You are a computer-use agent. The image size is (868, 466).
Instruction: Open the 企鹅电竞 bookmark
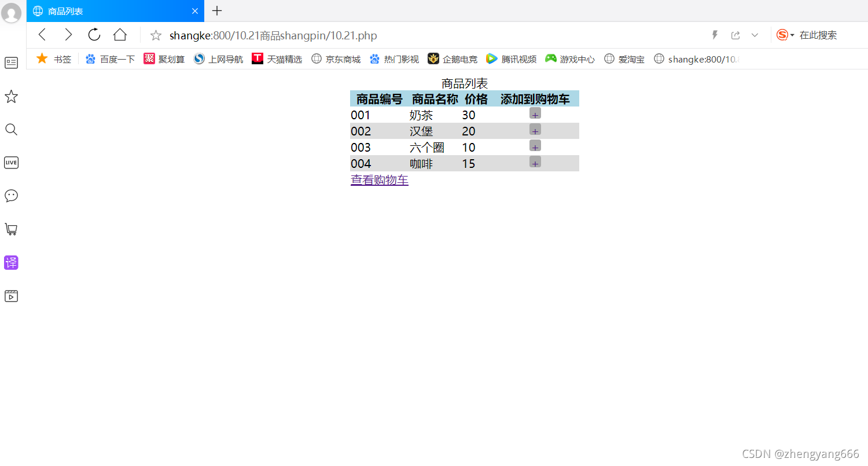click(453, 58)
